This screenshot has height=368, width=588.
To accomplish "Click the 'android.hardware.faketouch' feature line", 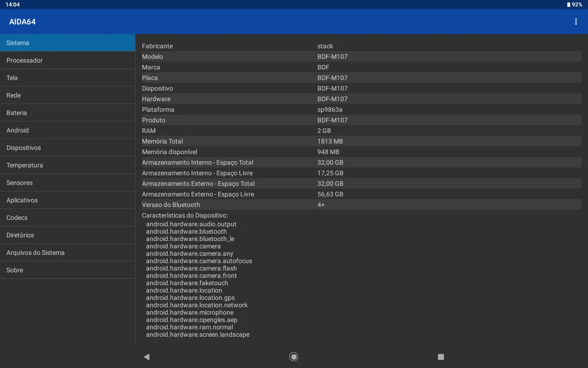I will (187, 283).
